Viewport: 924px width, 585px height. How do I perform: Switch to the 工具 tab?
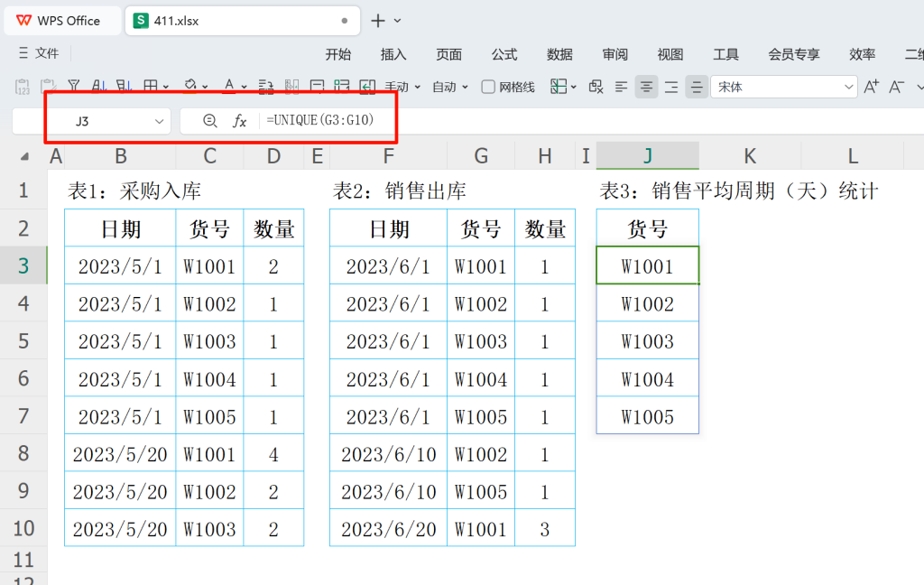tap(726, 54)
